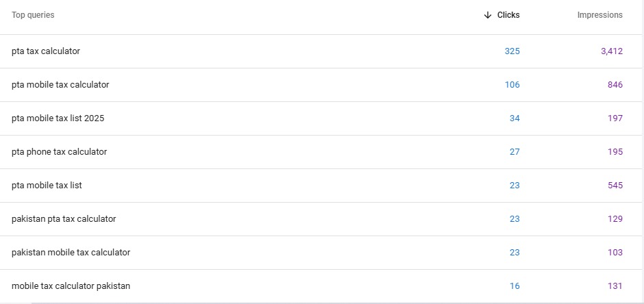This screenshot has width=644, height=304.
Task: Click the 197 impressions value
Action: pyautogui.click(x=615, y=118)
